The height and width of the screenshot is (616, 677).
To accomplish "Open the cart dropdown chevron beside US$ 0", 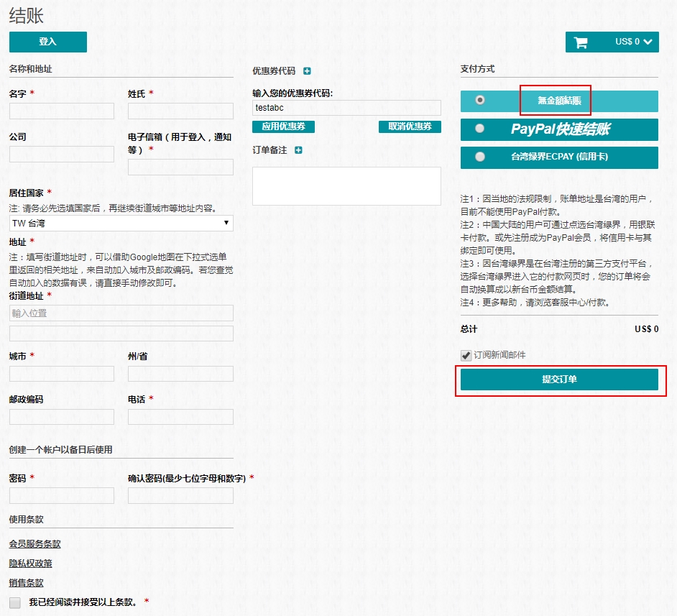I will coord(648,42).
